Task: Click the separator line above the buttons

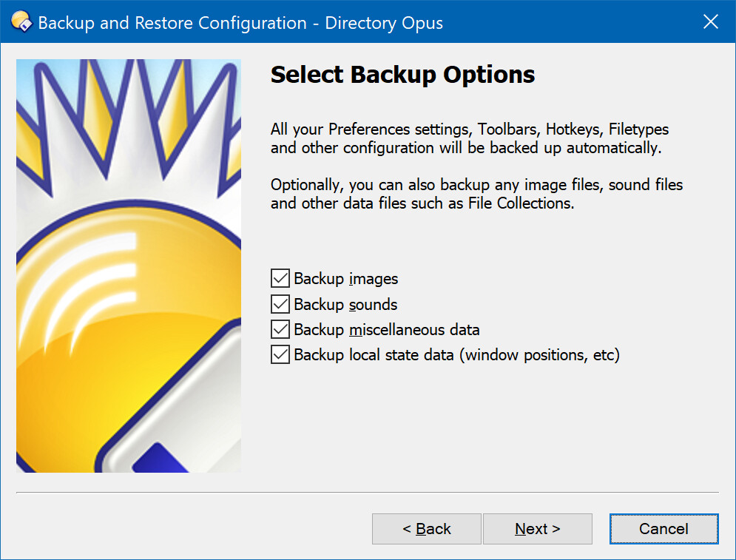Action: click(368, 493)
